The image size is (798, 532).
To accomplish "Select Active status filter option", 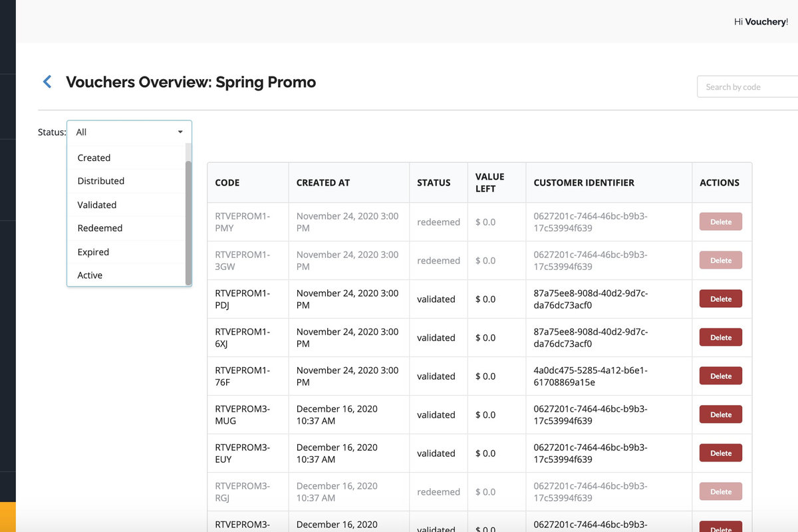I will pos(126,275).
